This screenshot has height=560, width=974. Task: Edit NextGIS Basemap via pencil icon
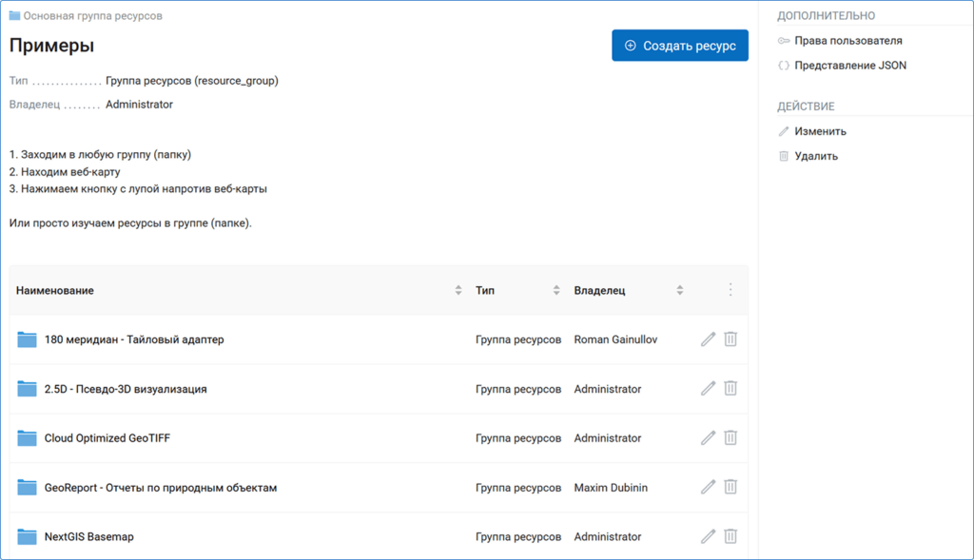click(708, 536)
